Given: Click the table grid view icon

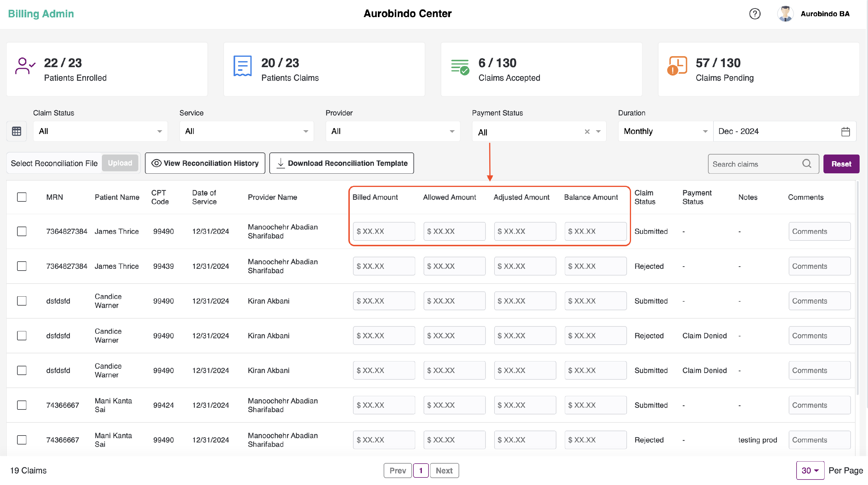Looking at the screenshot, I should [16, 131].
